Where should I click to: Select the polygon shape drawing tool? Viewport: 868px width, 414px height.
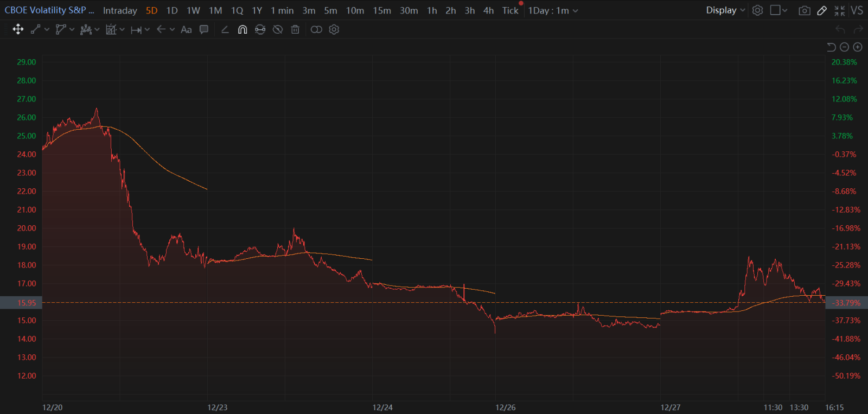[61, 29]
